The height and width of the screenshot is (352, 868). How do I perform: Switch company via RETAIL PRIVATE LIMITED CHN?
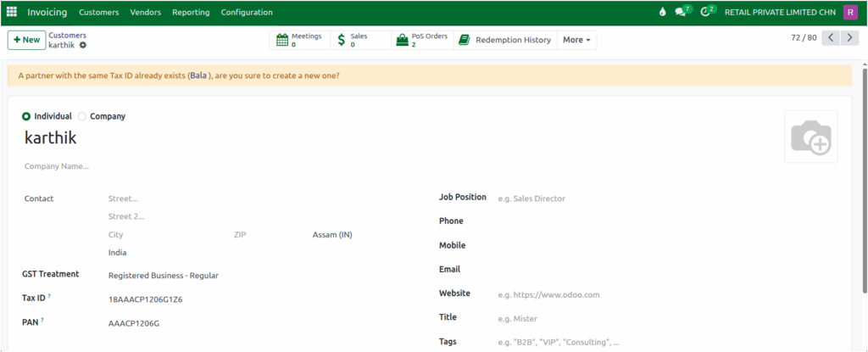[780, 12]
